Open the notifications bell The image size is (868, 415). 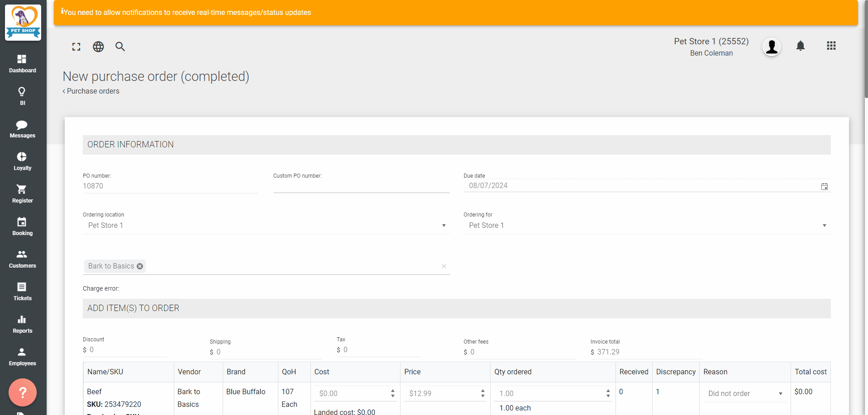[x=801, y=46]
